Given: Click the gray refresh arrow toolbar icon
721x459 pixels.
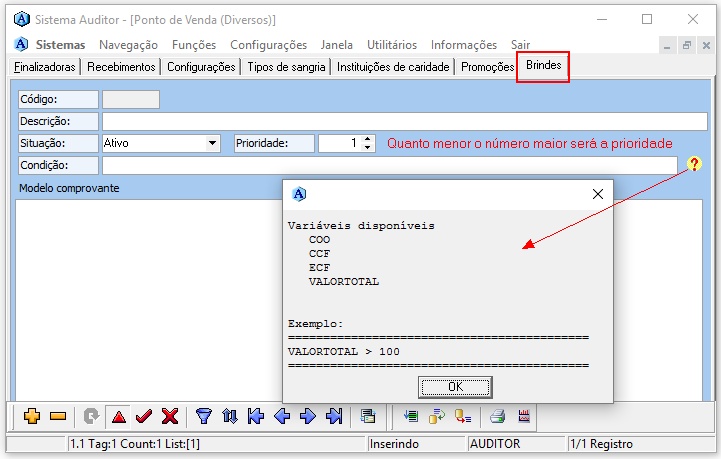Looking at the screenshot, I should pyautogui.click(x=92, y=416).
